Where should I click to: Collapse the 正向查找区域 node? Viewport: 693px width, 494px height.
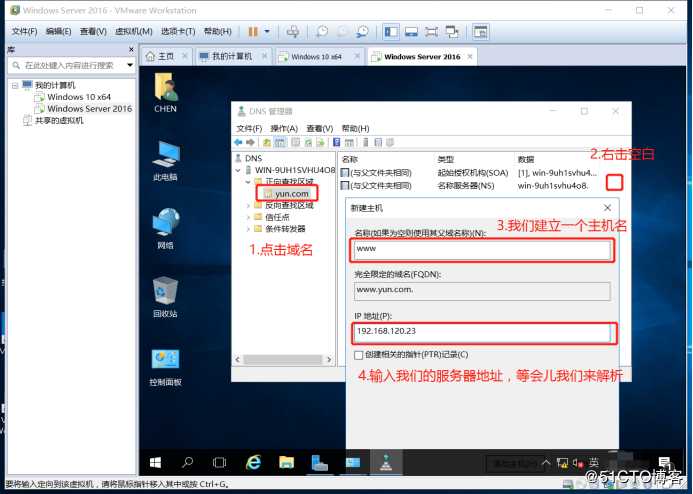(248, 182)
